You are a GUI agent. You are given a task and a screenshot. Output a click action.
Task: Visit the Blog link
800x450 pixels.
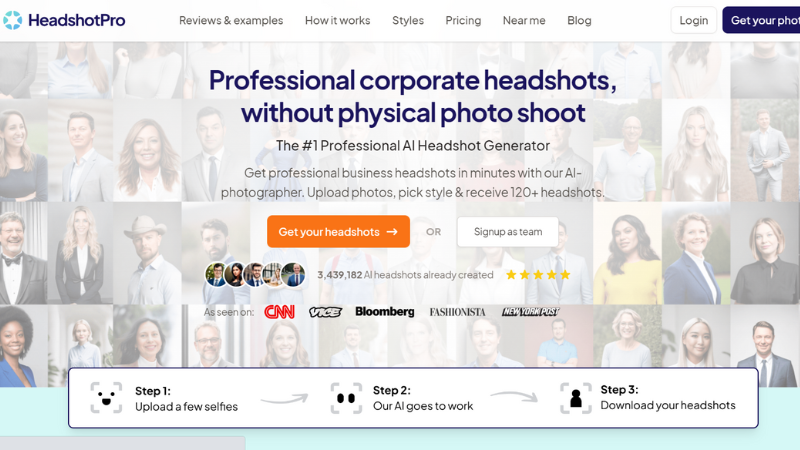(x=579, y=20)
